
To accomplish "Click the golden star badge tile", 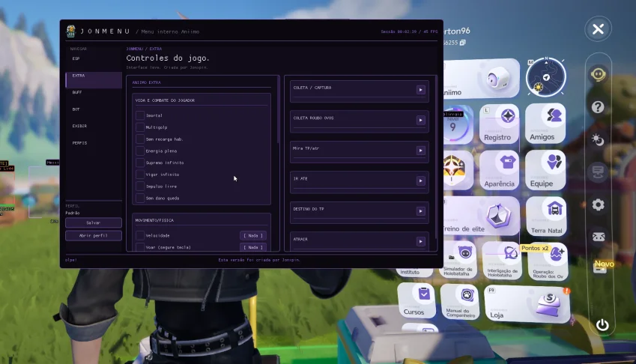I will point(457,170).
